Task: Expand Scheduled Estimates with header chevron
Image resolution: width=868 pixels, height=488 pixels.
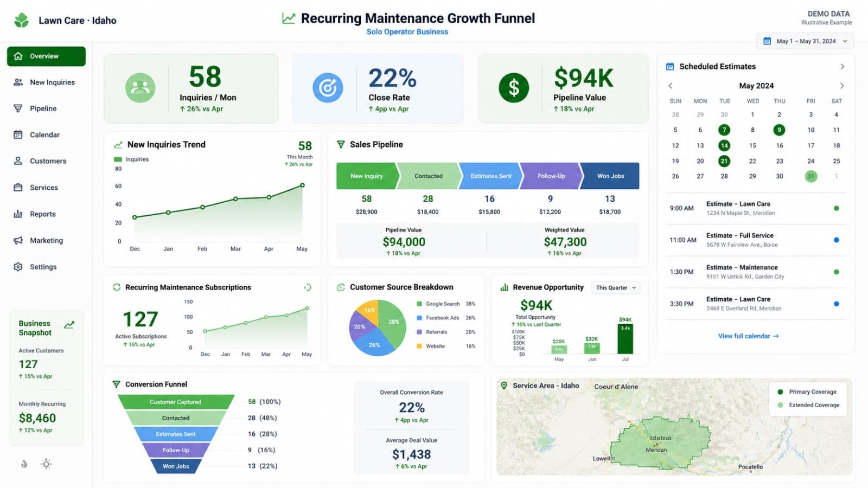Action: pyautogui.click(x=843, y=67)
